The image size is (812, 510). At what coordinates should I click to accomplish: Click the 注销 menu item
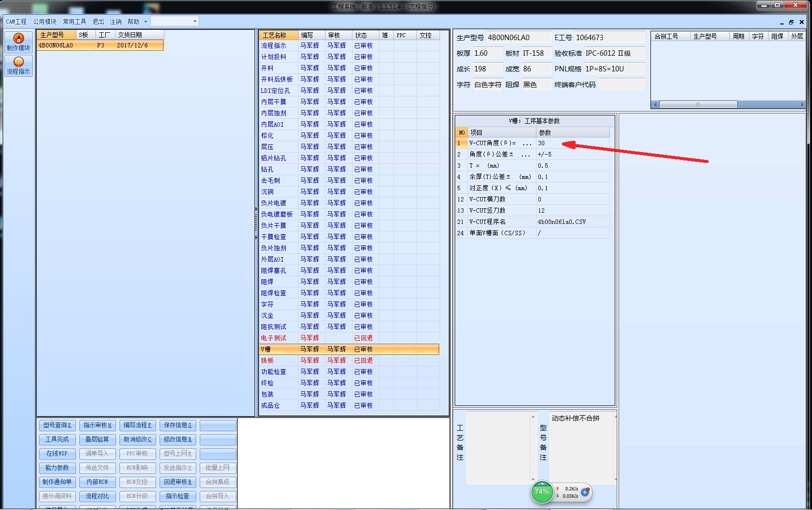tap(116, 22)
